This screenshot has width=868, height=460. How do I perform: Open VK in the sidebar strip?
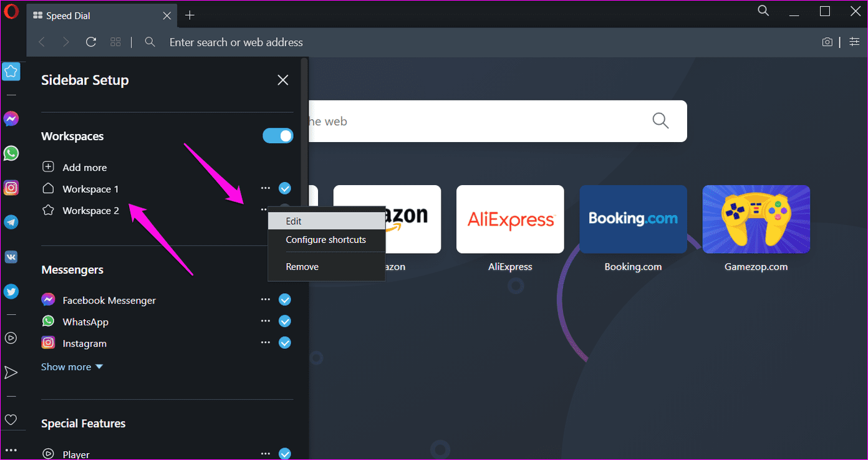11,257
